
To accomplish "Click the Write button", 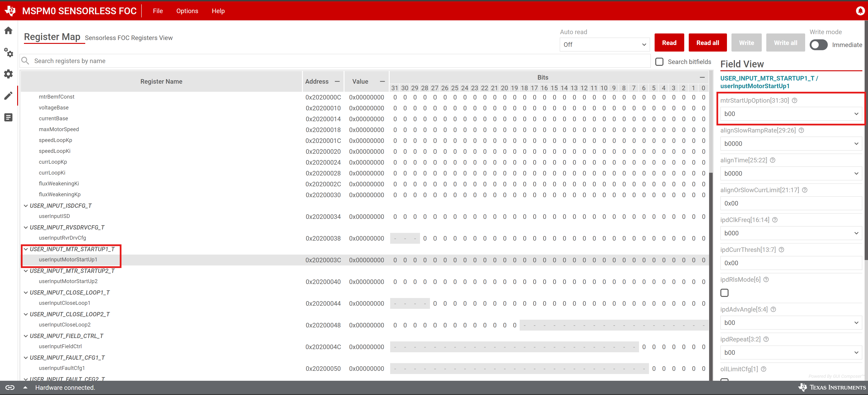I will coord(747,43).
